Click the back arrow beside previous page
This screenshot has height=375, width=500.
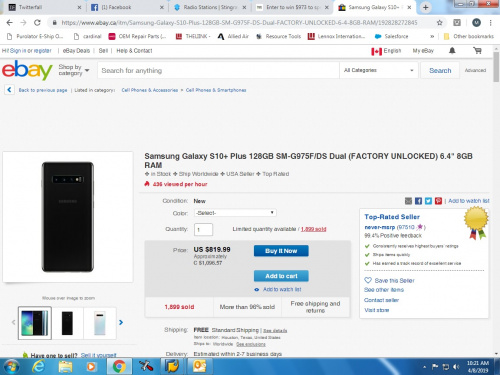click(9, 90)
